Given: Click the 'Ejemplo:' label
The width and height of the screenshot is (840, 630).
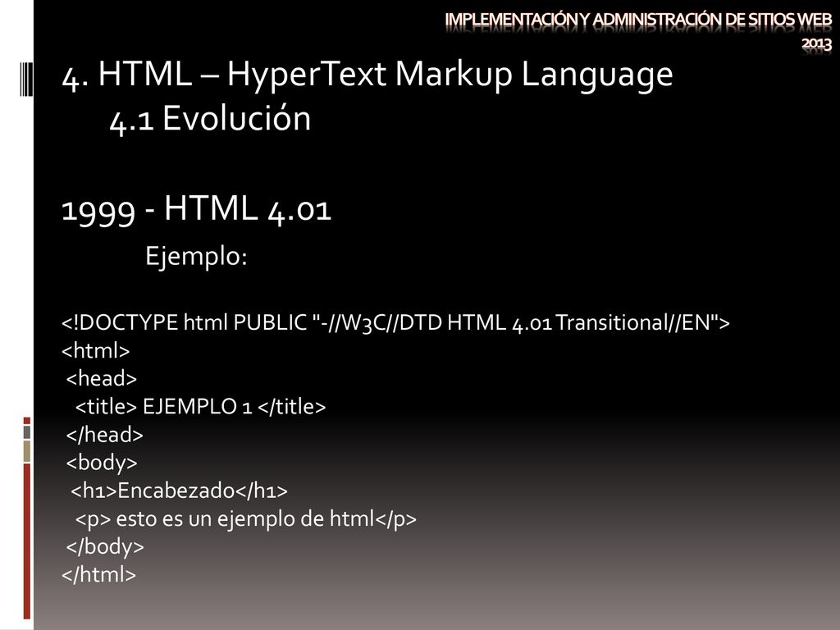Looking at the screenshot, I should click(x=196, y=256).
